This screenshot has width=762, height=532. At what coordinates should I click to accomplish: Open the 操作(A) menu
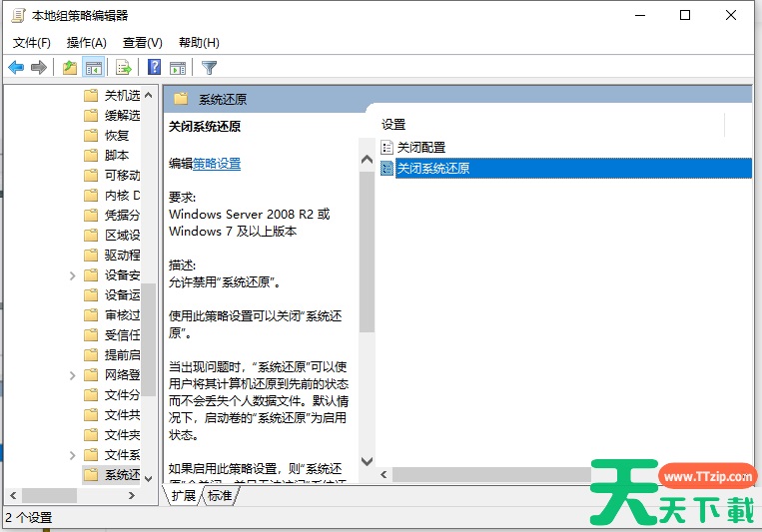pyautogui.click(x=87, y=43)
